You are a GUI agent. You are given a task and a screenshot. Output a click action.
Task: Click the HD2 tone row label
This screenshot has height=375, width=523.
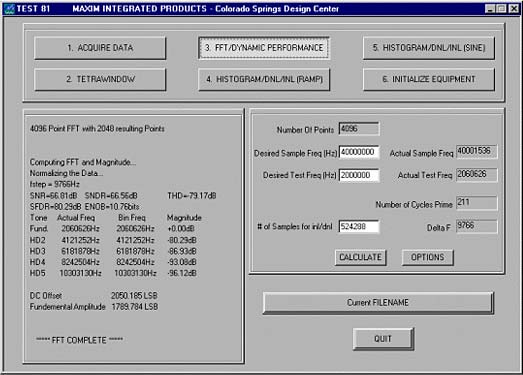[38, 240]
